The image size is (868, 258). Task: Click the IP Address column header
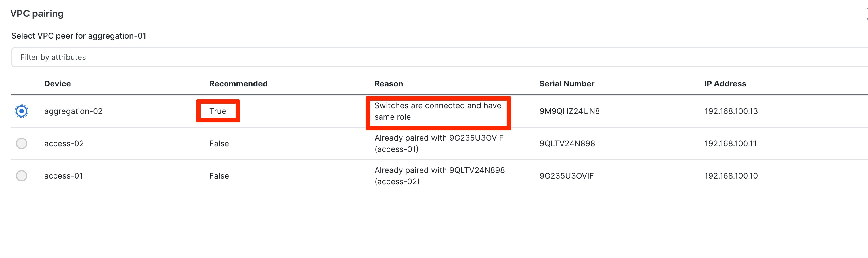coord(725,83)
